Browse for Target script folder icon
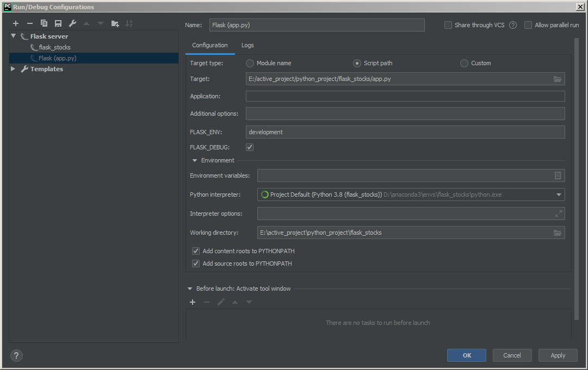This screenshot has height=370, width=588. pyautogui.click(x=557, y=79)
